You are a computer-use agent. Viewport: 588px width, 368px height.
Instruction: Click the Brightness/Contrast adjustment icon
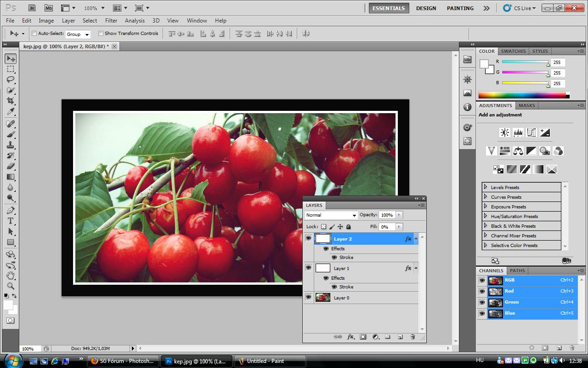click(504, 132)
